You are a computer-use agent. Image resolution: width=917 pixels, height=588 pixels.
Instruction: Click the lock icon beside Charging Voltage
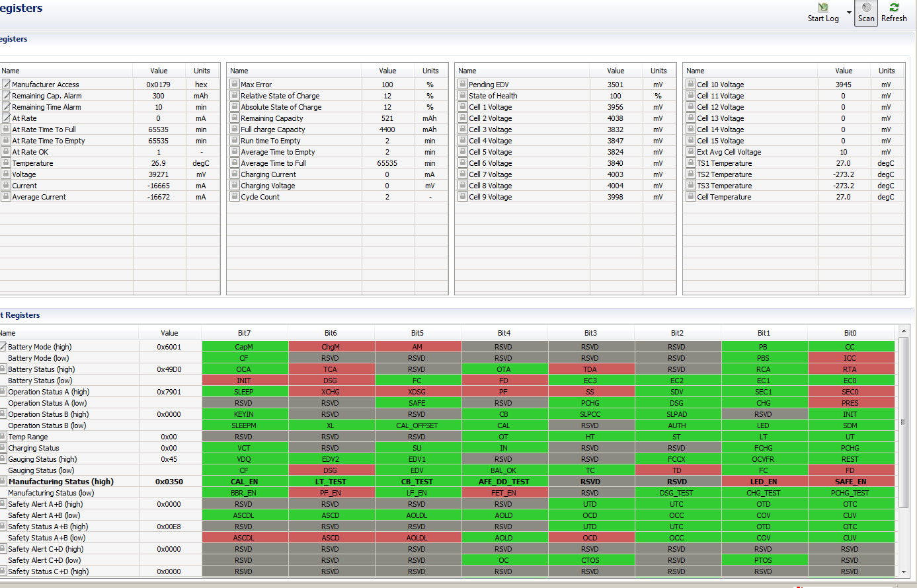pyautogui.click(x=235, y=186)
